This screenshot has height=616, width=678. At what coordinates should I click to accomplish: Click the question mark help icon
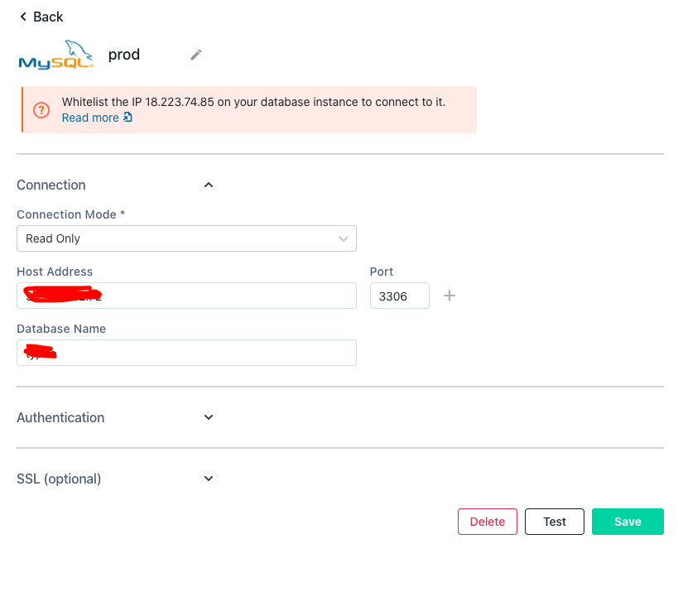tap(41, 110)
